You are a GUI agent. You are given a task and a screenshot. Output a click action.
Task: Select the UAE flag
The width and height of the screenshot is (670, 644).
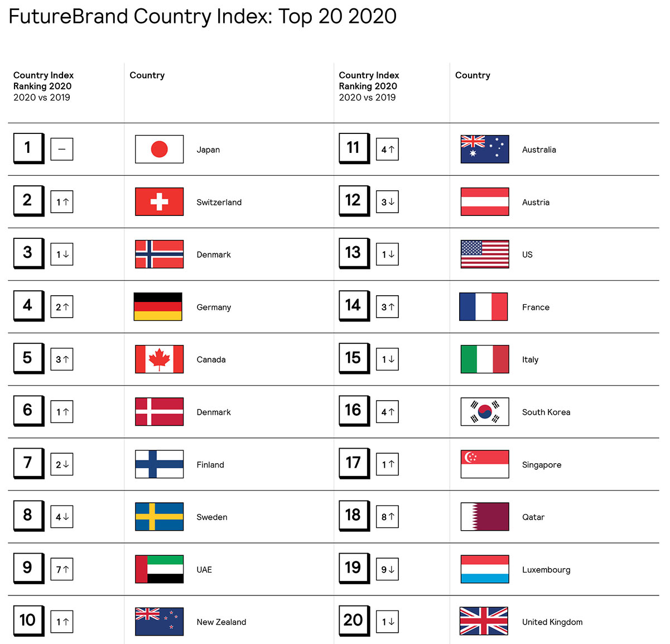(159, 569)
